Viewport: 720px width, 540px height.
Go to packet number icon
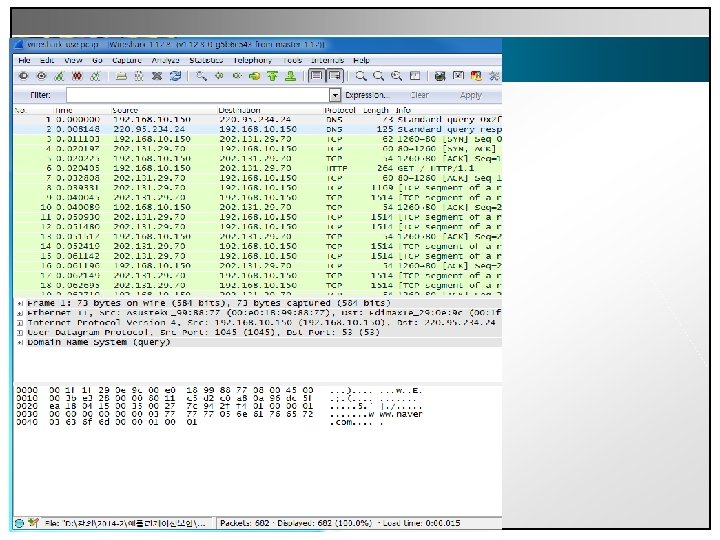254,76
